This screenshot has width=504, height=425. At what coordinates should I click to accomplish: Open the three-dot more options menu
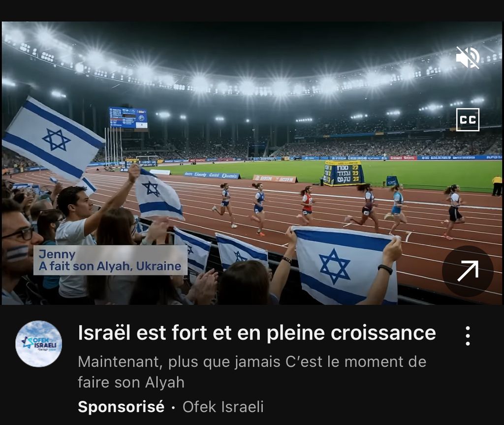[468, 335]
